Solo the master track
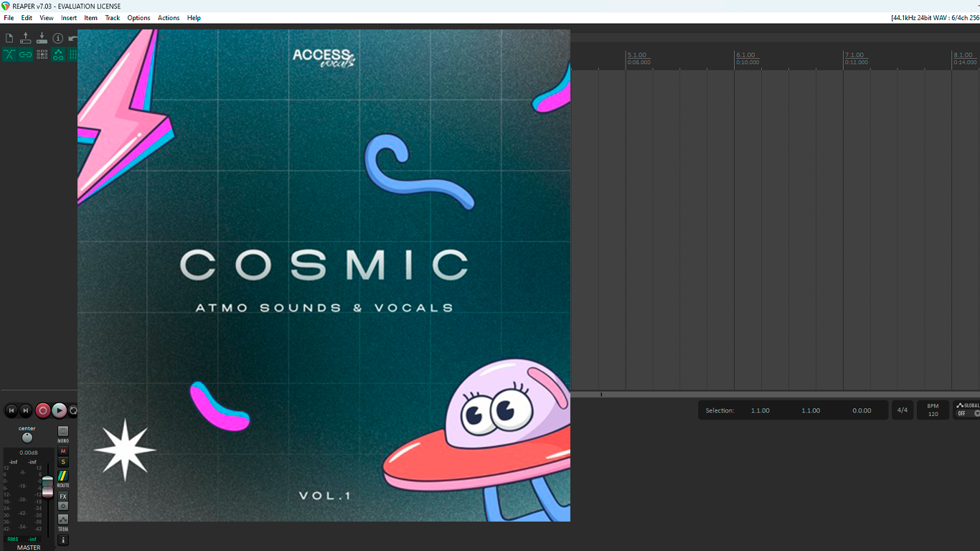Screen dimensions: 980x551 [x=63, y=462]
